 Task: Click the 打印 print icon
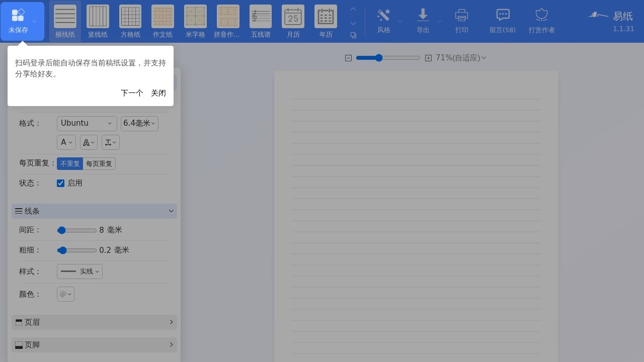pos(461,16)
